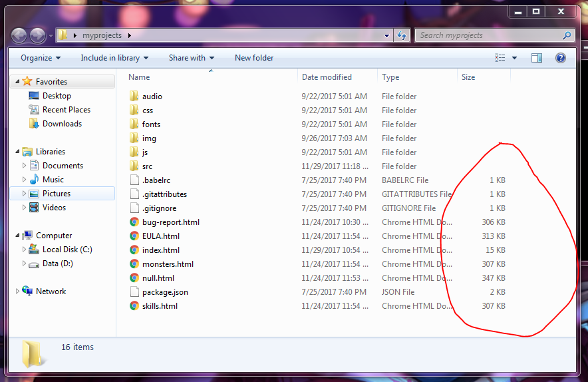Select the js folder icon

point(134,152)
